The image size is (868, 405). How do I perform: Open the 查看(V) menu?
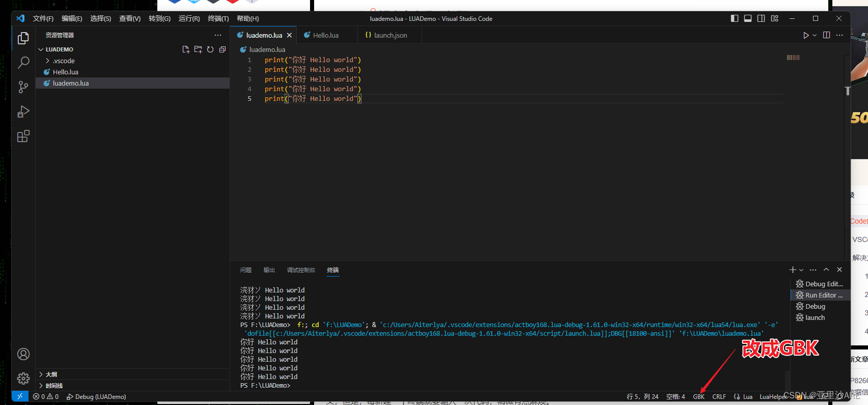(x=130, y=18)
